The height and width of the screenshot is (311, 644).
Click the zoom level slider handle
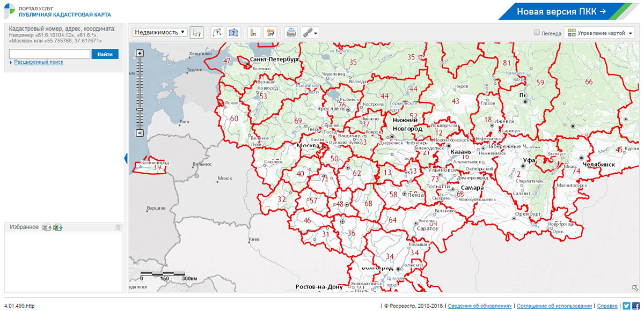[140, 109]
